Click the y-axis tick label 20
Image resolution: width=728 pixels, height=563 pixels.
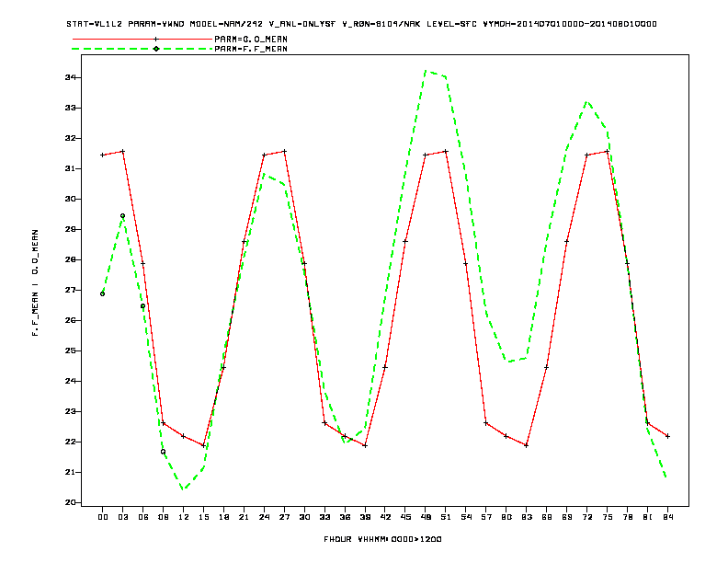[x=71, y=502]
